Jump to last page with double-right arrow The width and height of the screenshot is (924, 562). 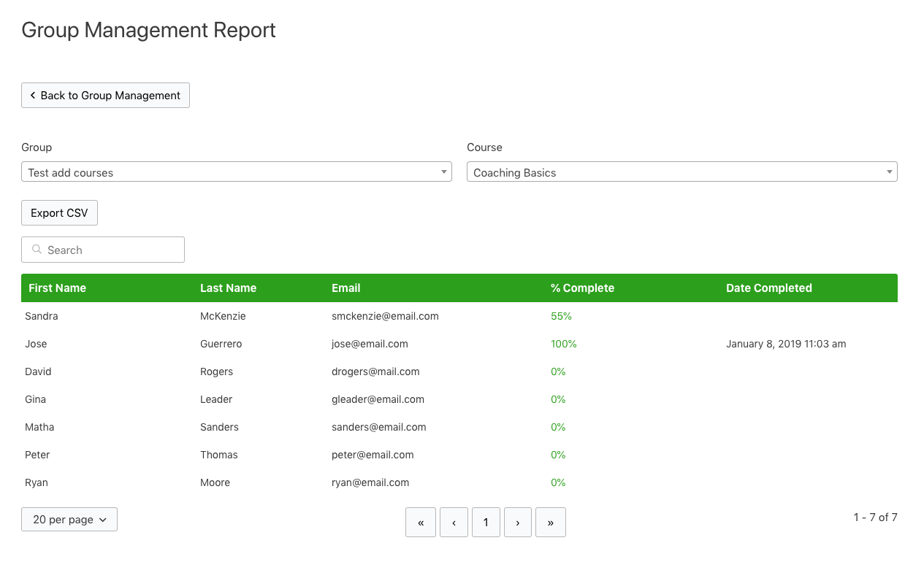click(x=550, y=523)
